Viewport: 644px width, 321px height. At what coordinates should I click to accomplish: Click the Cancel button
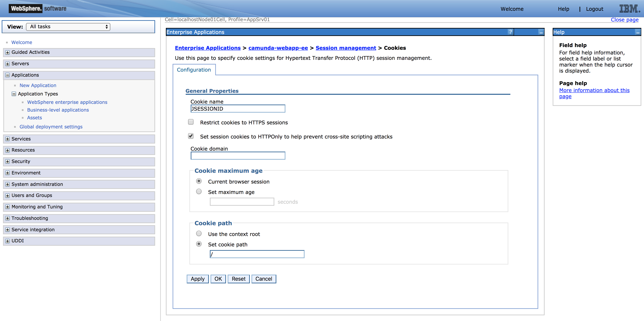(x=264, y=279)
